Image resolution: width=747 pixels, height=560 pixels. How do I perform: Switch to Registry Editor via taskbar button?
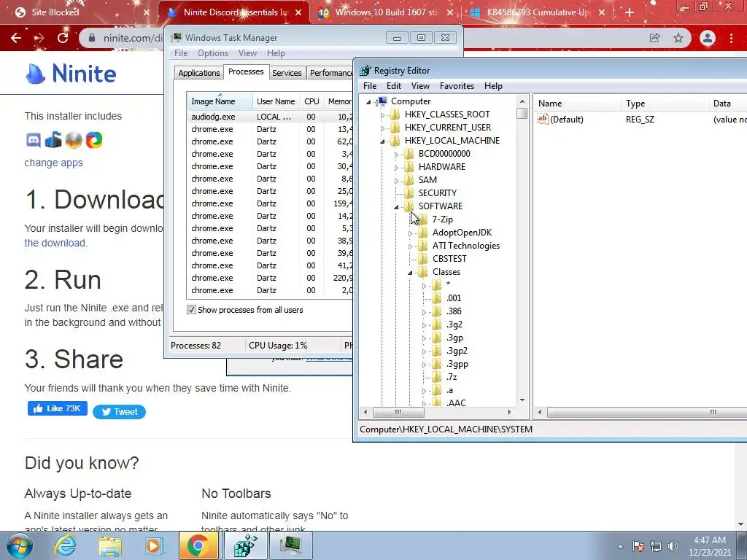(x=245, y=545)
